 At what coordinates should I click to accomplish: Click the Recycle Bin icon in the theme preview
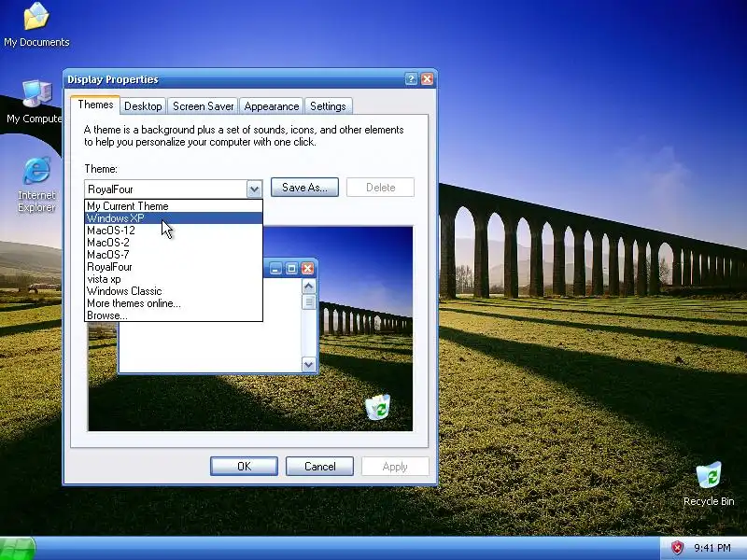tap(378, 407)
